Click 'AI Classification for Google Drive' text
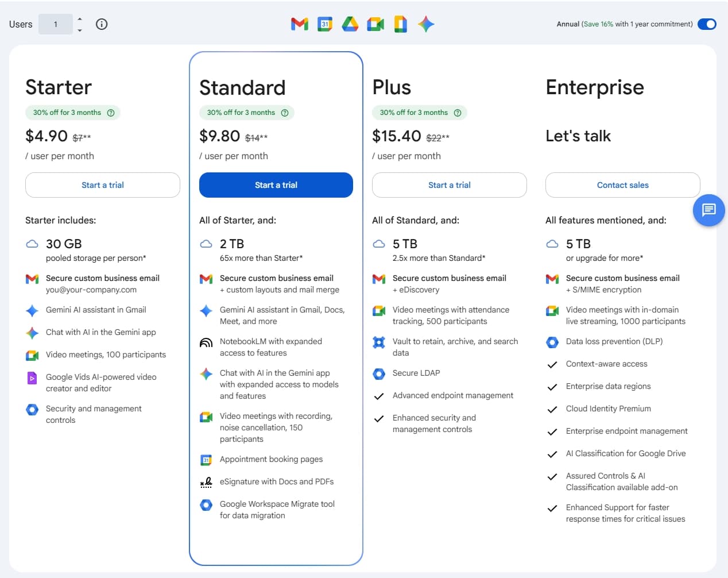Screen dimensions: 728x578 (626, 454)
